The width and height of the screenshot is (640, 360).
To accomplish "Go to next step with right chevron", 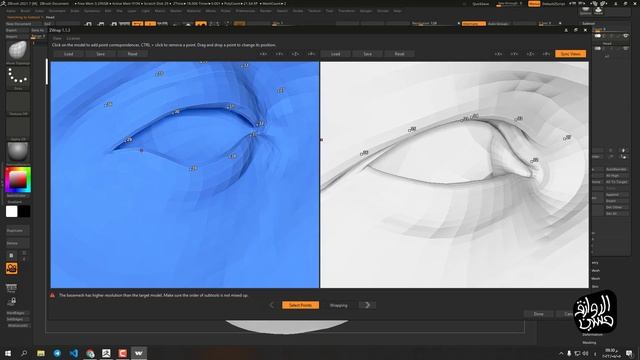I will tap(367, 305).
